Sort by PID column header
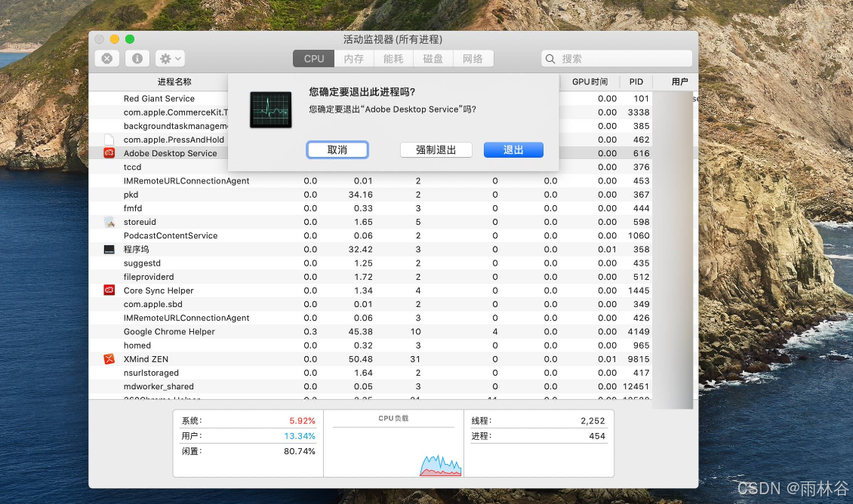This screenshot has height=504, width=853. [636, 81]
